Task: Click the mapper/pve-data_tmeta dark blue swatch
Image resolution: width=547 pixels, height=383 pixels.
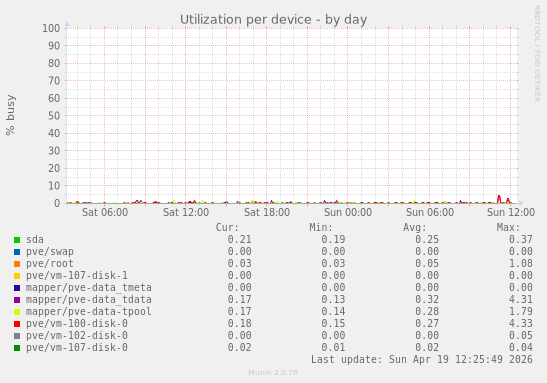Action: click(17, 288)
